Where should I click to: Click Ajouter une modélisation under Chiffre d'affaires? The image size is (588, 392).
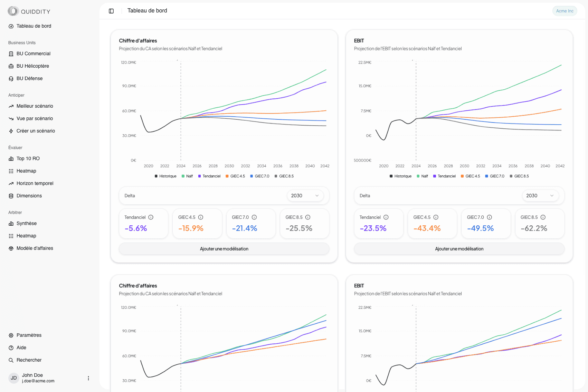(x=224, y=248)
